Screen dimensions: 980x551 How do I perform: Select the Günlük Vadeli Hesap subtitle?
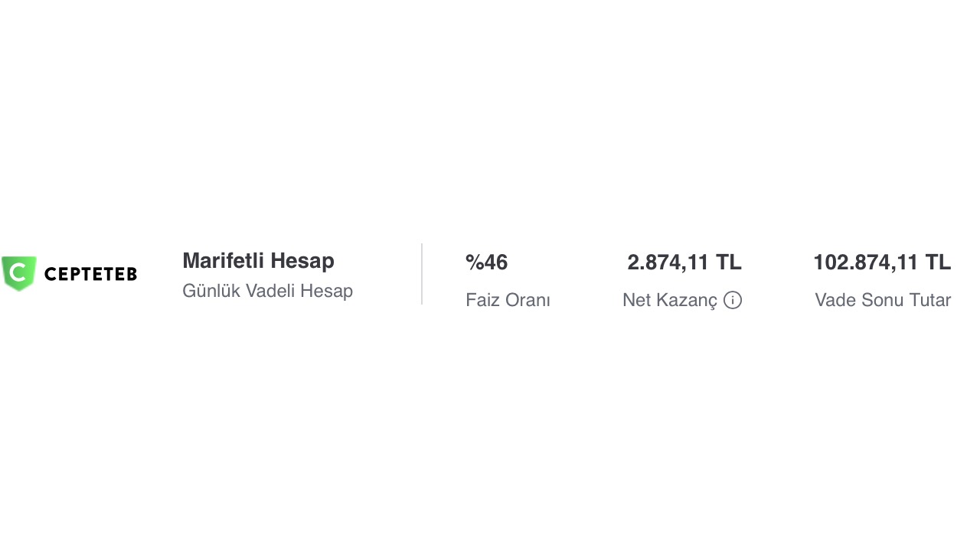pos(267,291)
